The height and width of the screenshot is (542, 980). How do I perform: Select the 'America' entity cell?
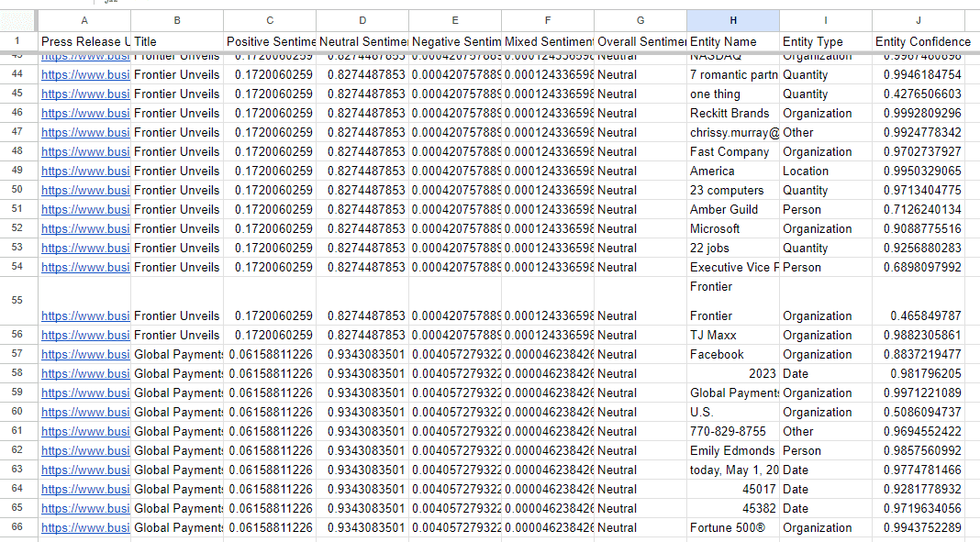click(733, 171)
